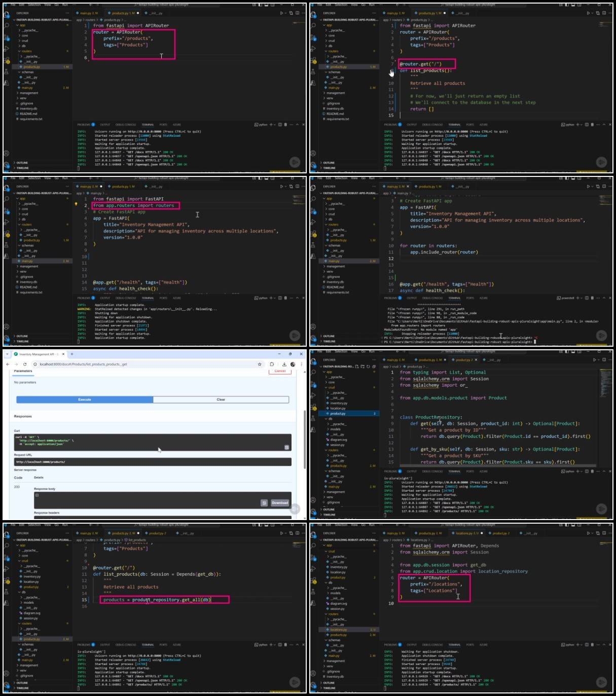Image resolution: width=616 pixels, height=696 pixels.
Task: Open the browser Extensions puzzle icon
Action: click(x=272, y=364)
